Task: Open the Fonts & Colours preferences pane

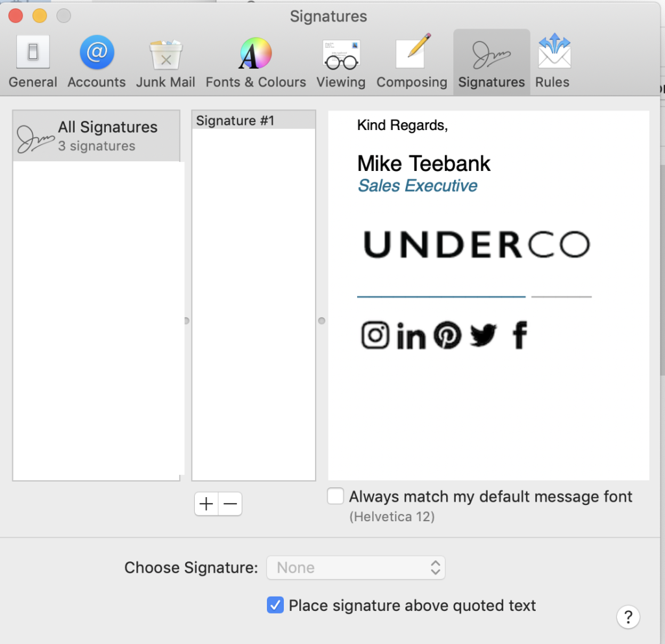Action: (x=256, y=62)
